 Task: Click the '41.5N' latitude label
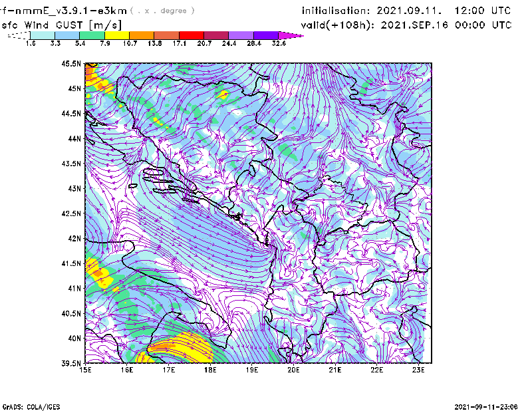71,263
